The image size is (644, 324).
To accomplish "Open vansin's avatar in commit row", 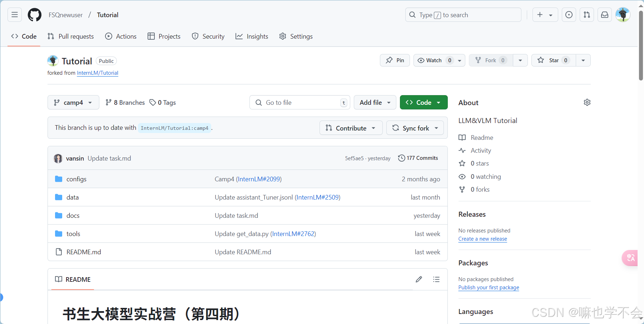I will point(58,158).
